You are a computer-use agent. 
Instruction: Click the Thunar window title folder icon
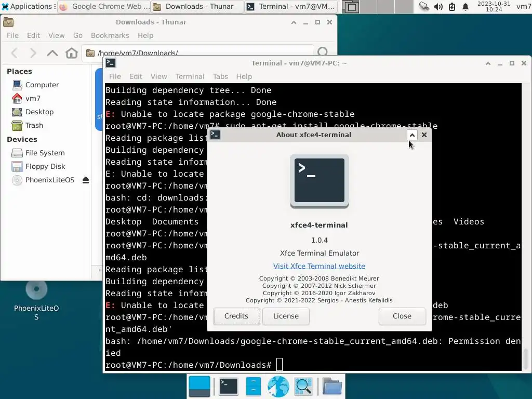[x=8, y=22]
